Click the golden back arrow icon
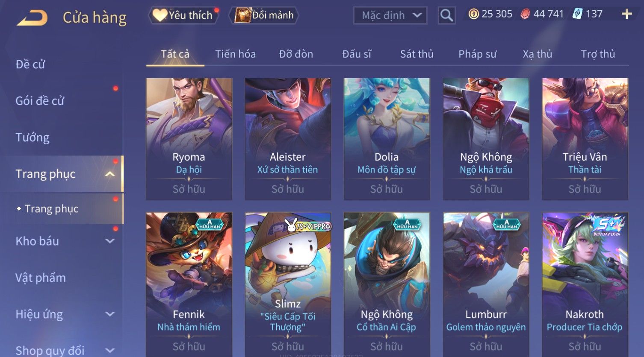Image resolution: width=644 pixels, height=357 pixels. click(32, 18)
